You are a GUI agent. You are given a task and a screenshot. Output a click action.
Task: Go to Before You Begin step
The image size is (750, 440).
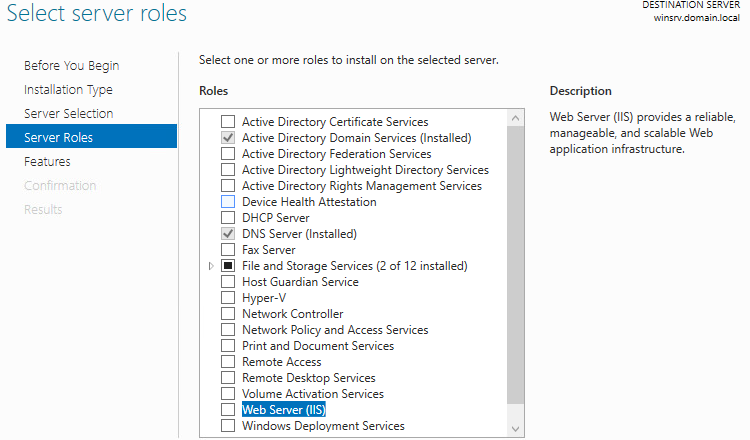[71, 66]
